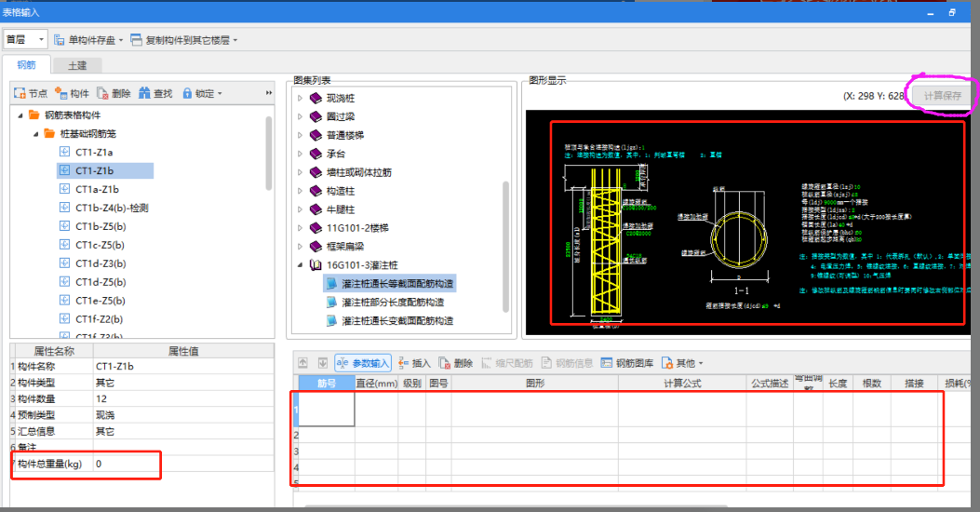Switch to the 钢筋 tab
Screen dimensions: 980x512
(26, 65)
